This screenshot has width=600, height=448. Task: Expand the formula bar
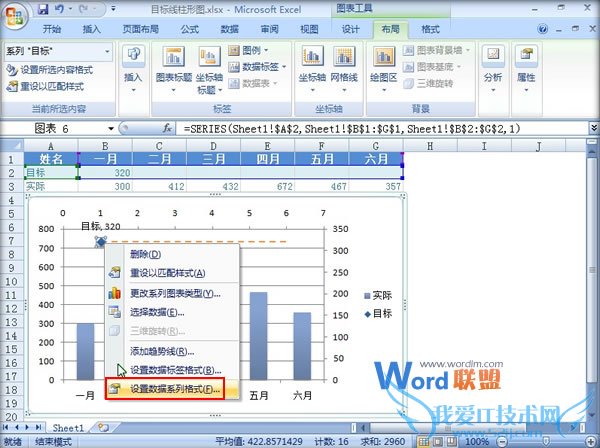593,128
